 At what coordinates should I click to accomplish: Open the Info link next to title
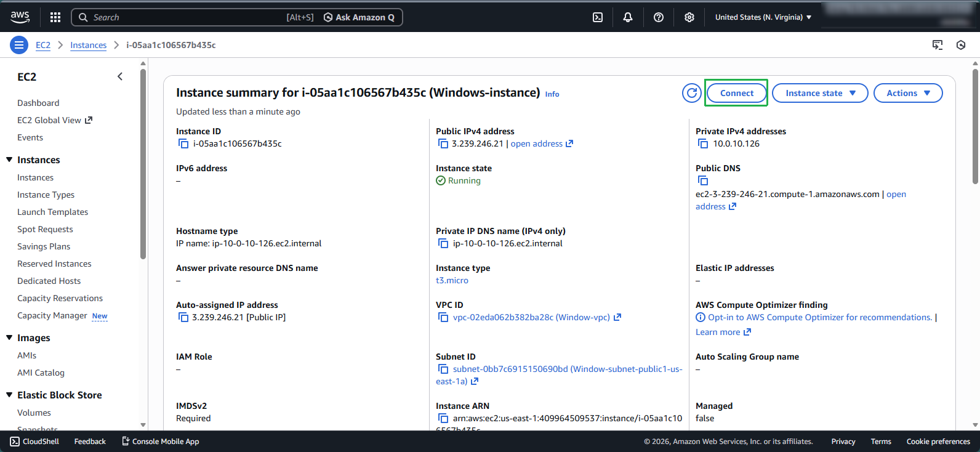[552, 94]
